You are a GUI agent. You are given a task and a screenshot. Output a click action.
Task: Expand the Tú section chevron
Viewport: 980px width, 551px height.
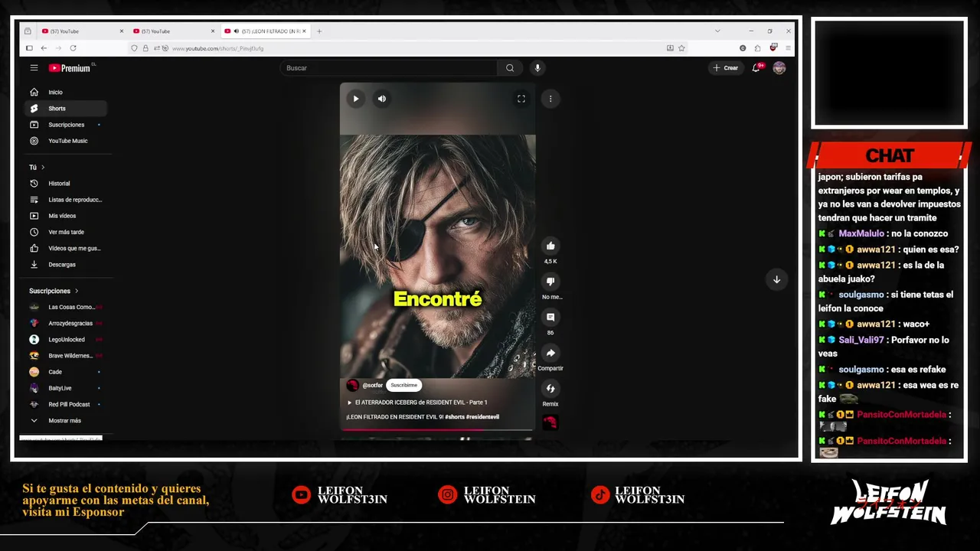click(x=43, y=167)
